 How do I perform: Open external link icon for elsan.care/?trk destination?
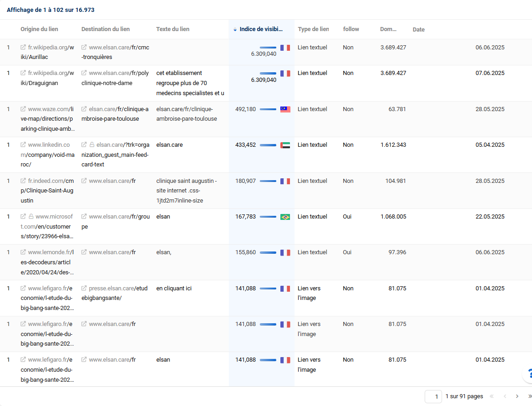coord(84,145)
